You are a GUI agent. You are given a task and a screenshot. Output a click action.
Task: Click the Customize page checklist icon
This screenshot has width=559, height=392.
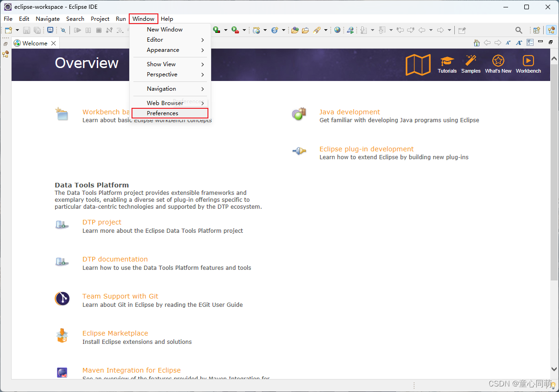[530, 43]
